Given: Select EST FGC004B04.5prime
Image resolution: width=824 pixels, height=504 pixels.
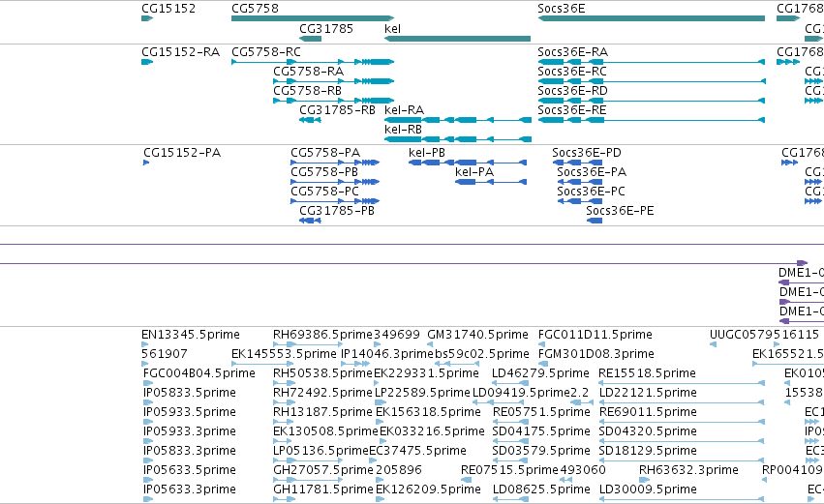Looking at the screenshot, I should click(x=199, y=373).
